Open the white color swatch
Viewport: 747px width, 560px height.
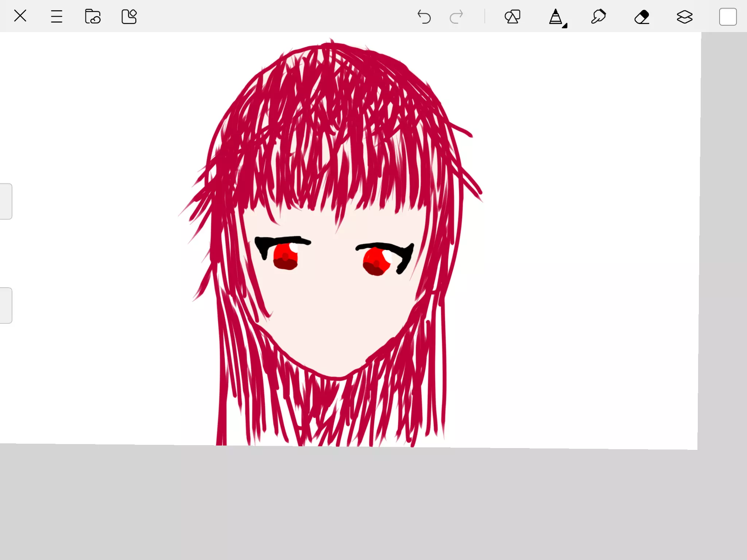[728, 17]
